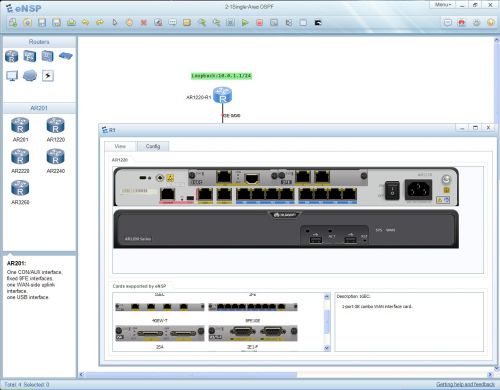
Task: Stop devices with red stop icon
Action: (259, 23)
